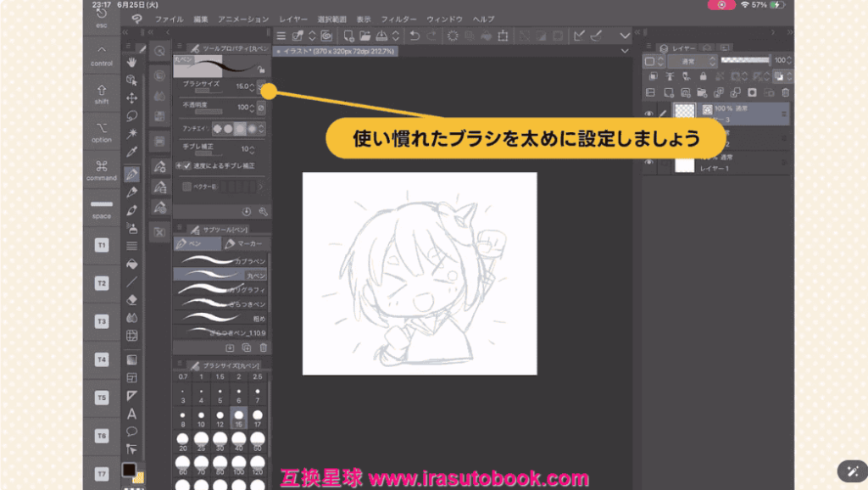The width and height of the screenshot is (868, 490).
Task: Switch to the マーカー sub tool tab
Action: point(244,244)
